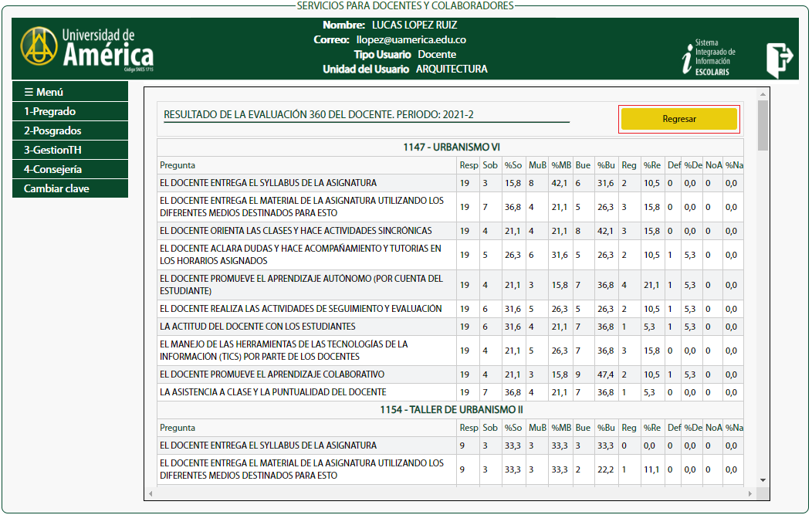Screen dimensions: 812x515
Task: Choose Cambiar clave in the sidebar
Action: 70,188
